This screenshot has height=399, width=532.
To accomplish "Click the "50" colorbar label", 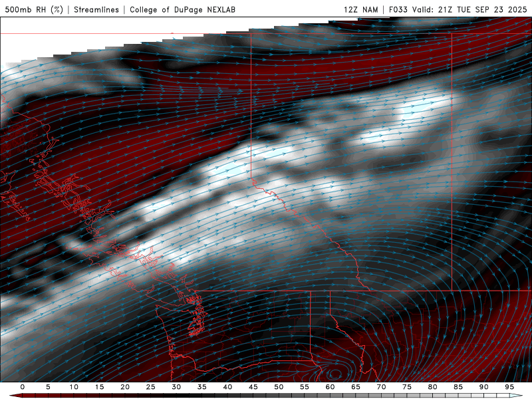I will pos(279,387).
